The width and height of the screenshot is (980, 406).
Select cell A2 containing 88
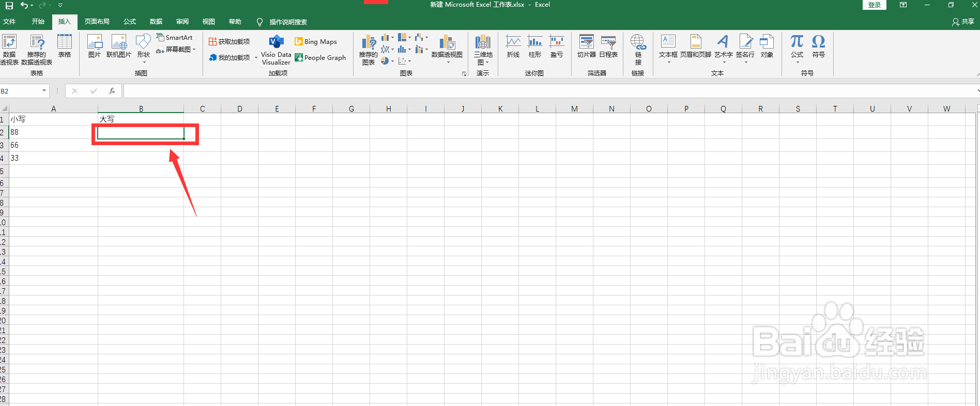(53, 132)
